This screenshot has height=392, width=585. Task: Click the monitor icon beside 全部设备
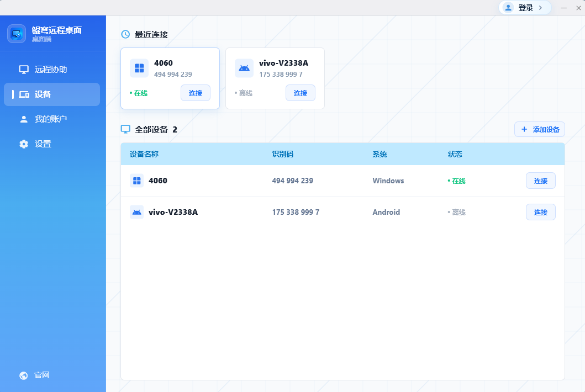(x=125, y=129)
